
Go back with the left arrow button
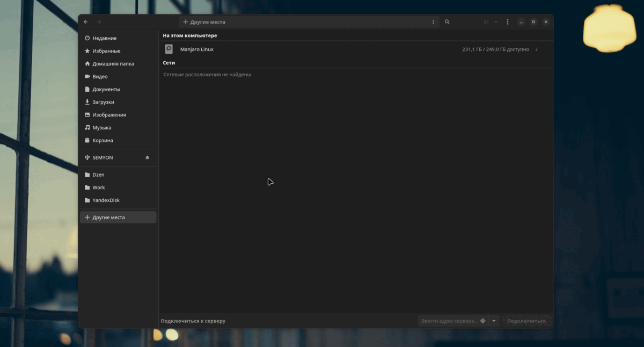point(86,22)
